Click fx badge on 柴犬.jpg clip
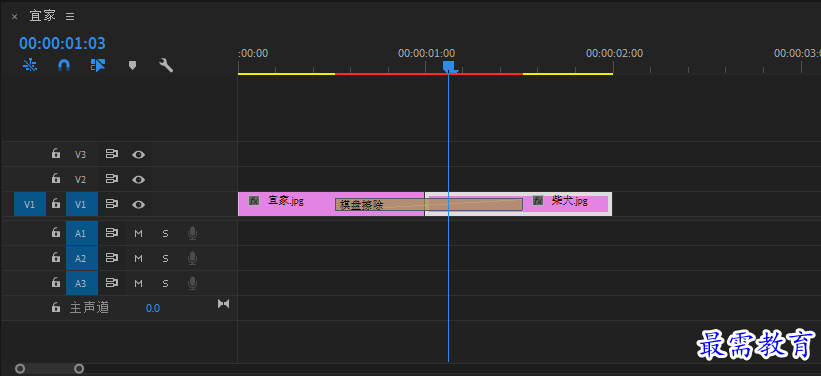 538,201
